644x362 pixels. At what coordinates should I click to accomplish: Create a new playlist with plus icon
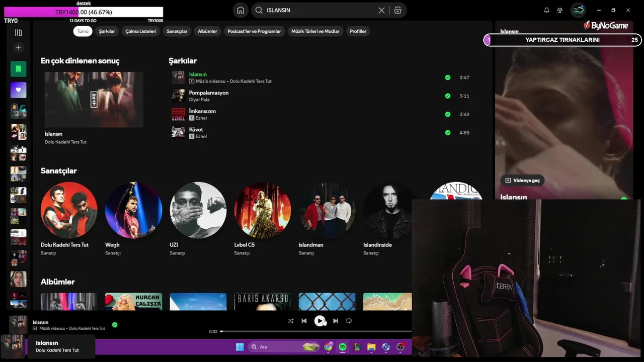click(19, 48)
